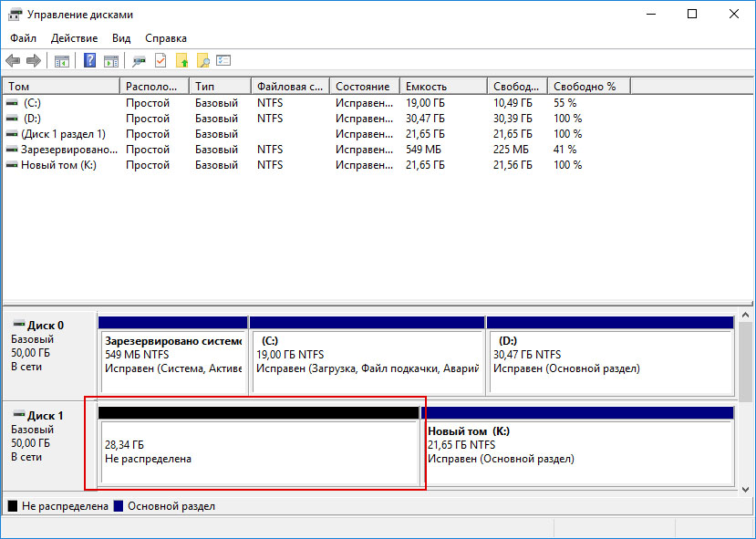Click the 549 МБ capacity cell

pyautogui.click(x=423, y=150)
